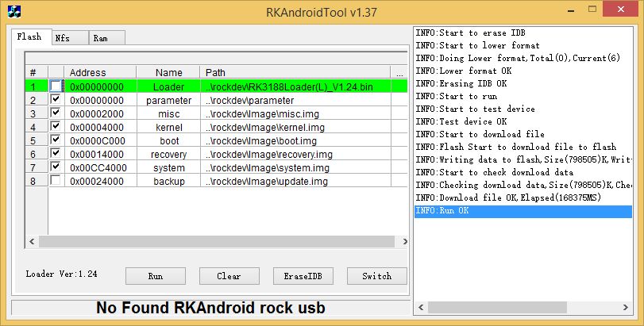Click the Clear button
This screenshot has width=644, height=326.
point(229,276)
